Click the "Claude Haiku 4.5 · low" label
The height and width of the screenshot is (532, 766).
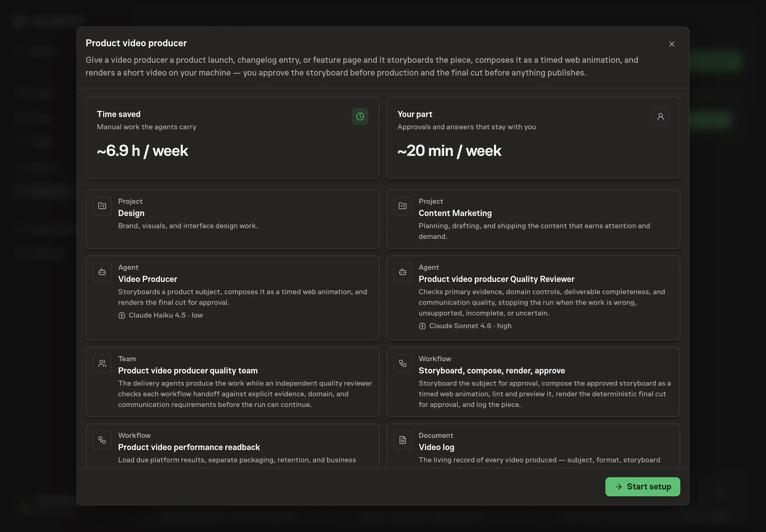pyautogui.click(x=166, y=315)
